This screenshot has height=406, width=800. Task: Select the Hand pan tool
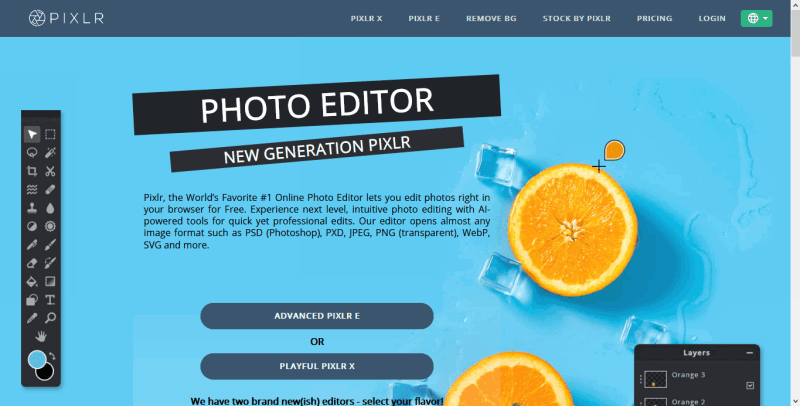click(x=41, y=336)
